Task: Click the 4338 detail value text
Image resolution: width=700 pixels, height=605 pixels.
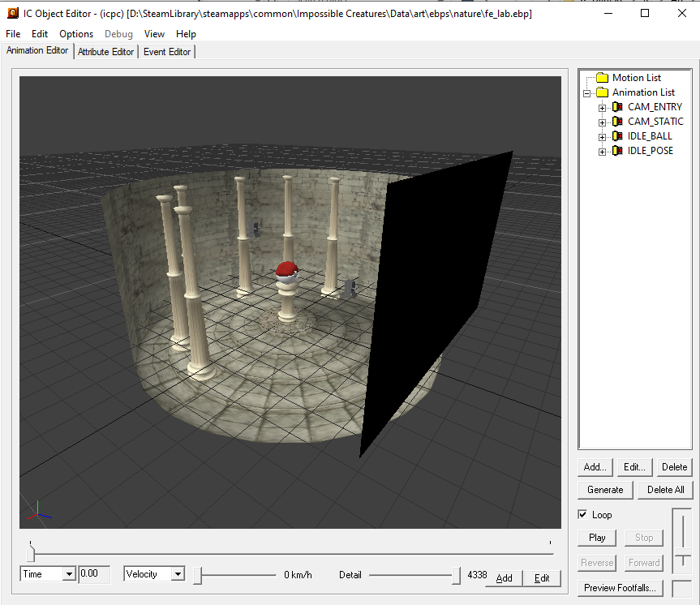Action: click(x=477, y=575)
